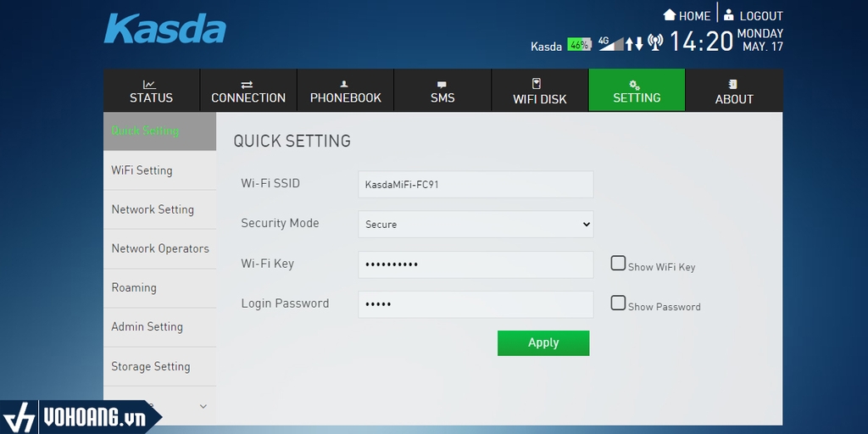Click the Login Password field

click(476, 304)
